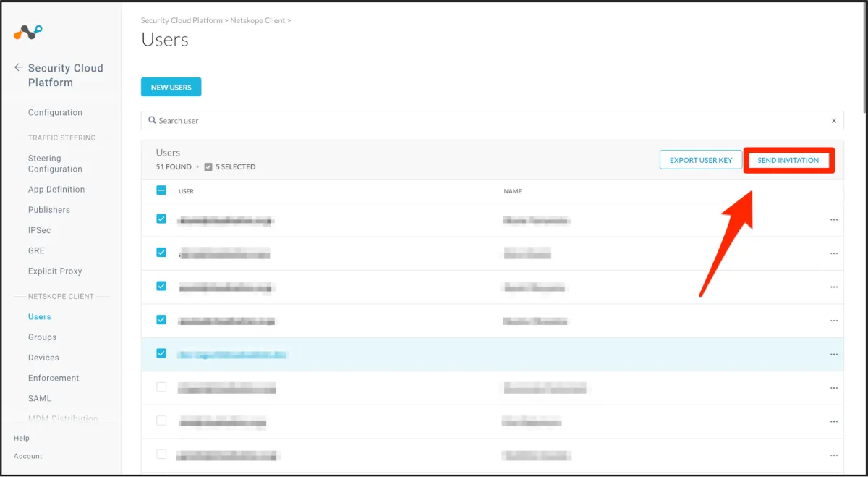Open Help at the sidebar bottom
This screenshot has height=477, width=868.
point(22,438)
